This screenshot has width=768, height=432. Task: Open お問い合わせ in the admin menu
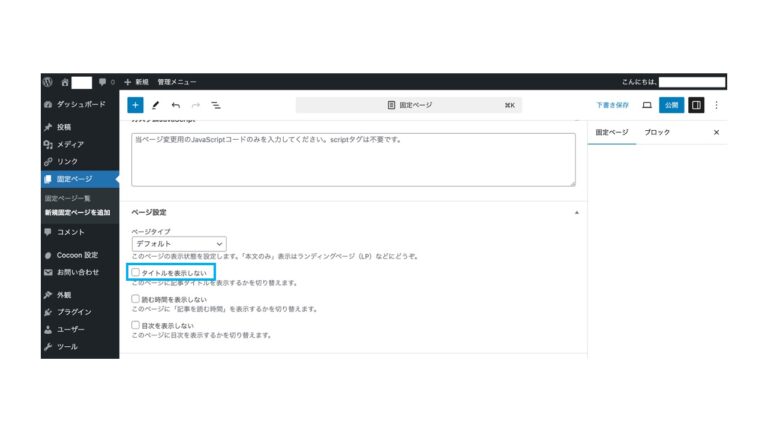[x=80, y=272]
